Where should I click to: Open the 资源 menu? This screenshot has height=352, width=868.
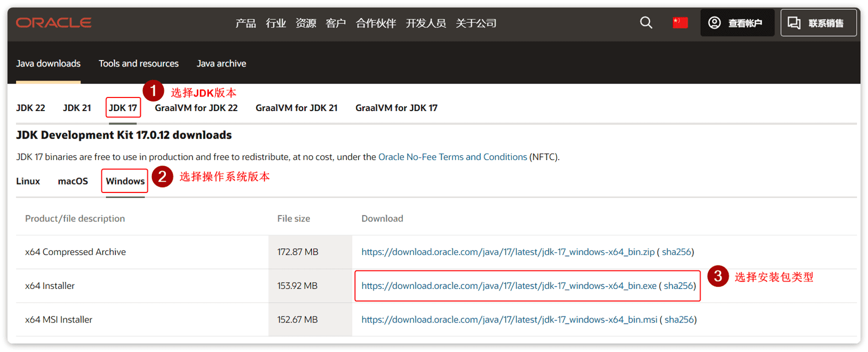[x=306, y=23]
